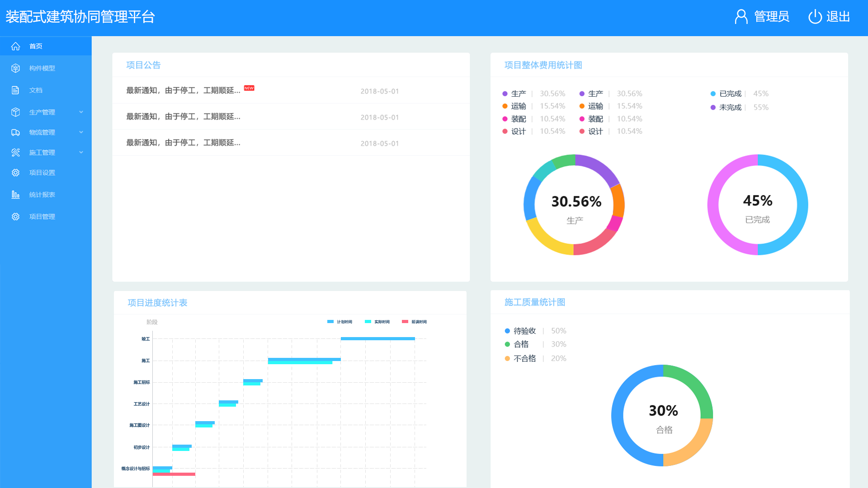Image resolution: width=868 pixels, height=488 pixels.
Task: Toggle 延误时间 legend series
Action: [x=415, y=322]
